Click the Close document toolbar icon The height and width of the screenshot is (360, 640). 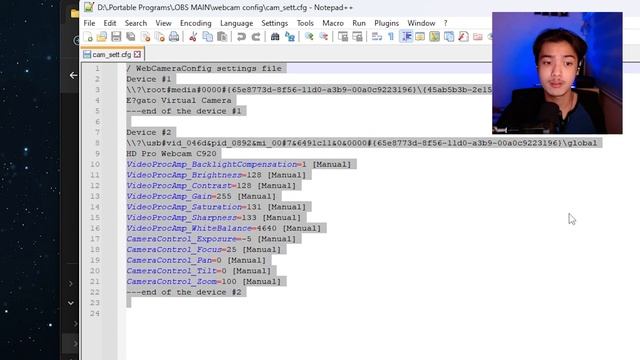click(145, 37)
